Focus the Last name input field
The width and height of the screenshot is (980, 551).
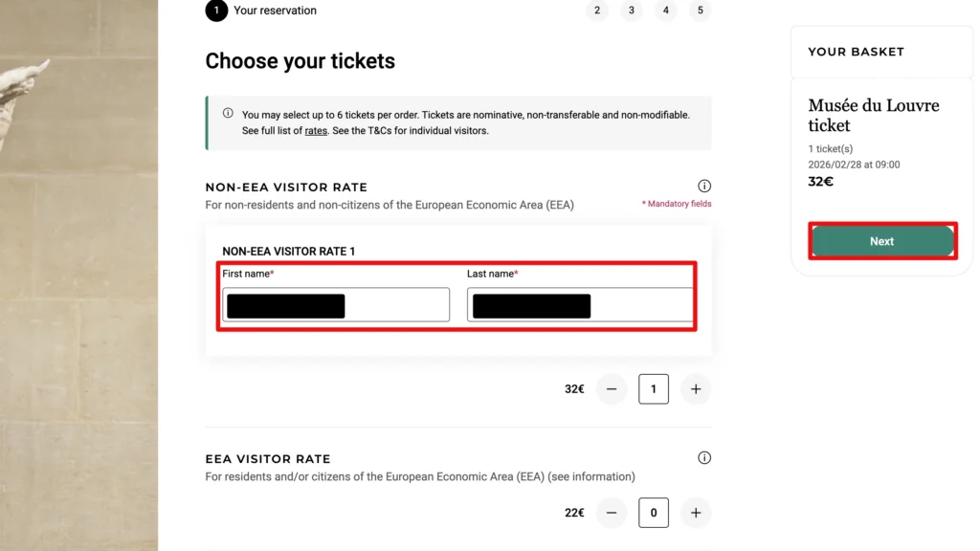pos(580,305)
